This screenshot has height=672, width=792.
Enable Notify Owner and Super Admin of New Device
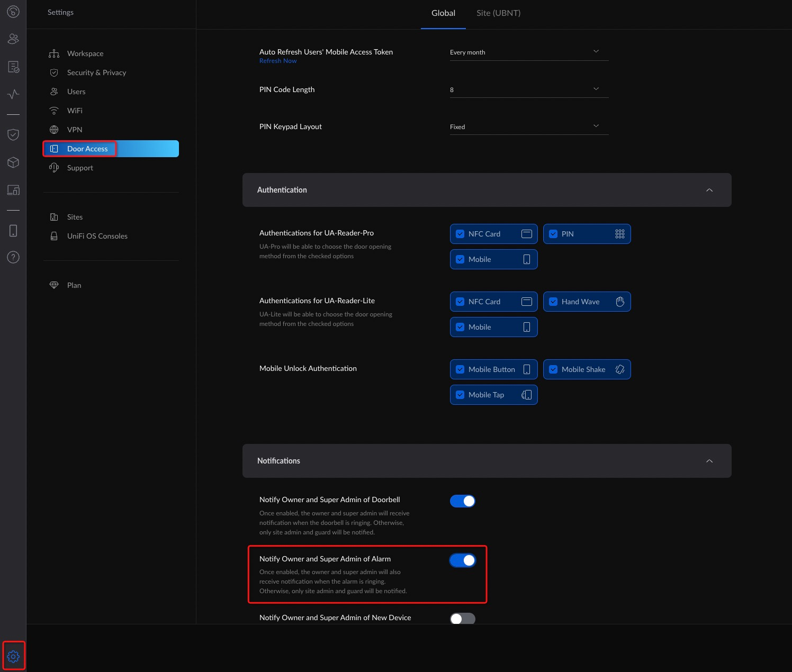pyautogui.click(x=462, y=619)
